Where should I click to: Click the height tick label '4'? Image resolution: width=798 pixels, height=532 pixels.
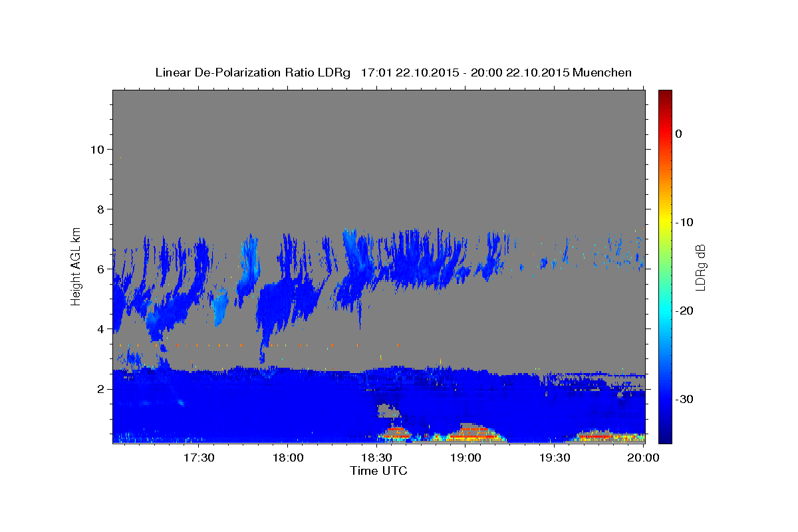click(100, 329)
